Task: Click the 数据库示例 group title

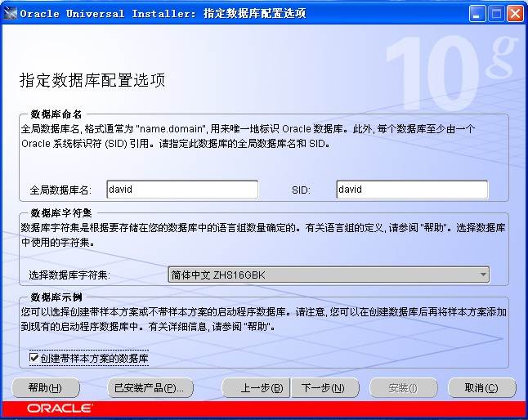Action: (56, 297)
